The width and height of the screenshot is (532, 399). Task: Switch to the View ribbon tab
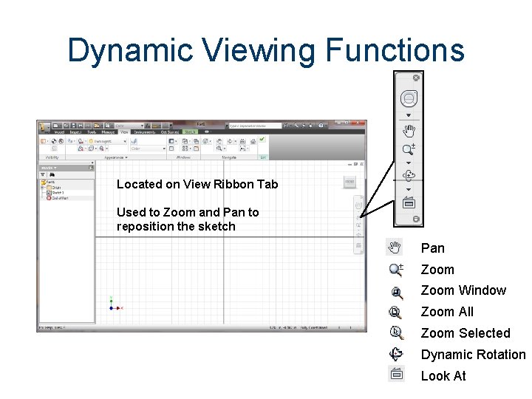pyautogui.click(x=124, y=132)
